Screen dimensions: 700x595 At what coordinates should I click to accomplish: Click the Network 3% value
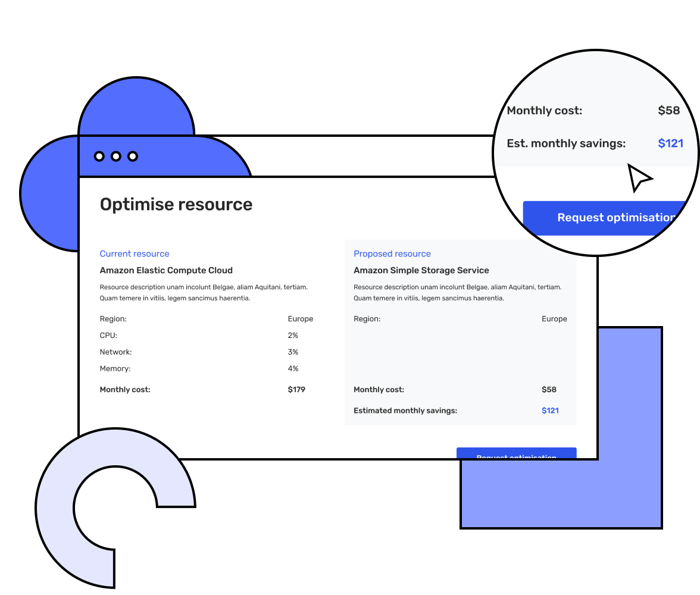tap(293, 352)
